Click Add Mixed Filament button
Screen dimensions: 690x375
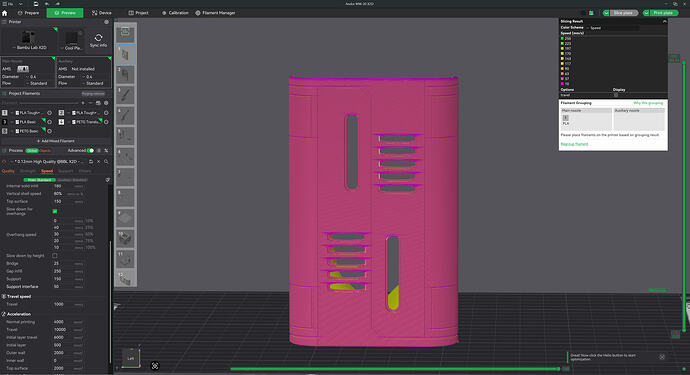click(x=55, y=141)
